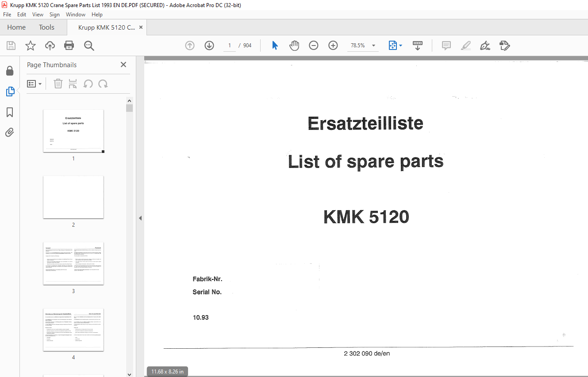Close the Page Thumbnails panel
This screenshot has height=377, width=588.
(123, 65)
